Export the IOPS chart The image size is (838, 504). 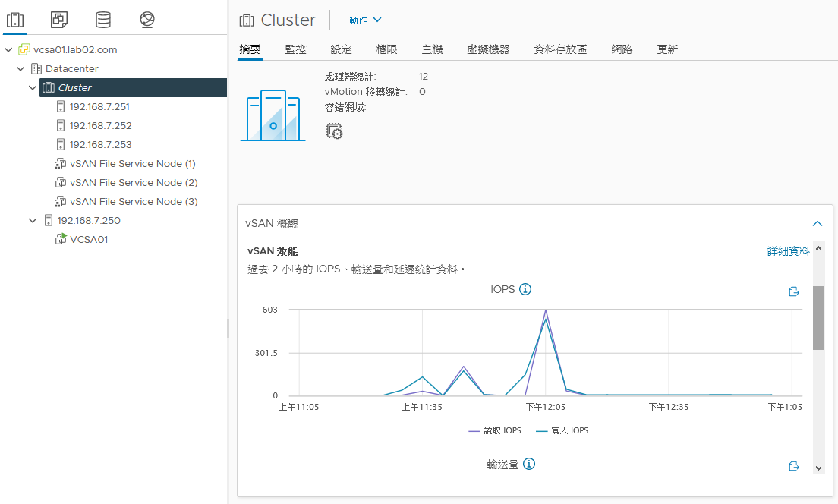click(x=794, y=291)
